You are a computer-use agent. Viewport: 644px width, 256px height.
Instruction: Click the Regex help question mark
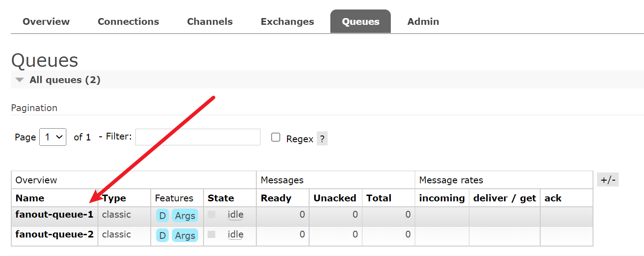(x=322, y=139)
